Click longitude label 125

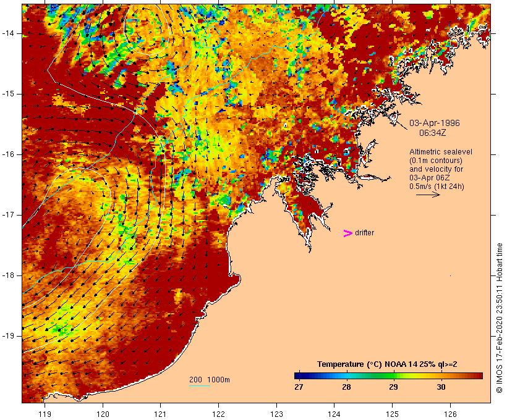coord(393,414)
